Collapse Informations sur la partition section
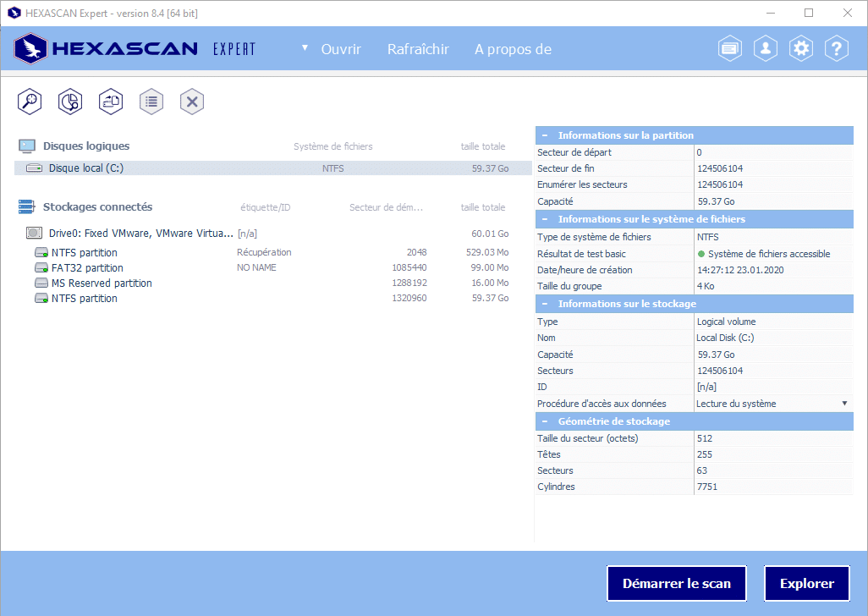 (x=545, y=135)
